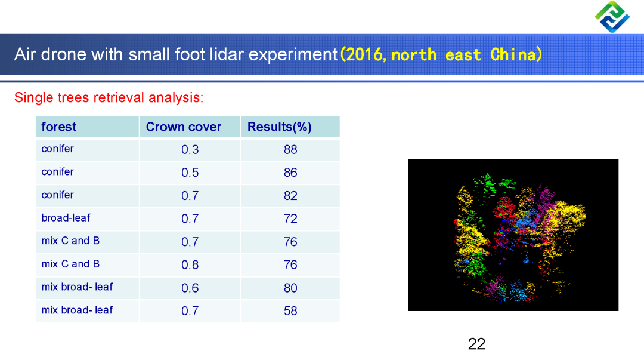The width and height of the screenshot is (644, 363).
Task: Select 'mix C and B' with crown cover 0.7
Action: [70, 241]
